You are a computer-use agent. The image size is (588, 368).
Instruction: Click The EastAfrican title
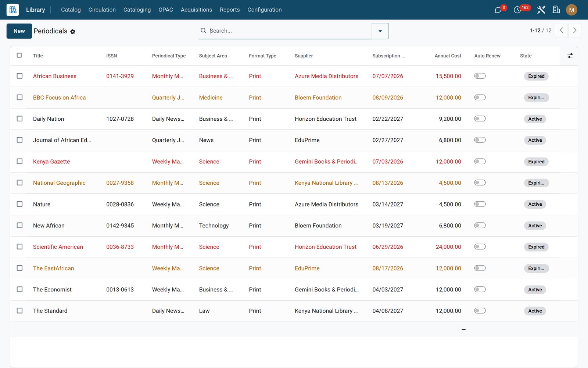click(x=53, y=268)
